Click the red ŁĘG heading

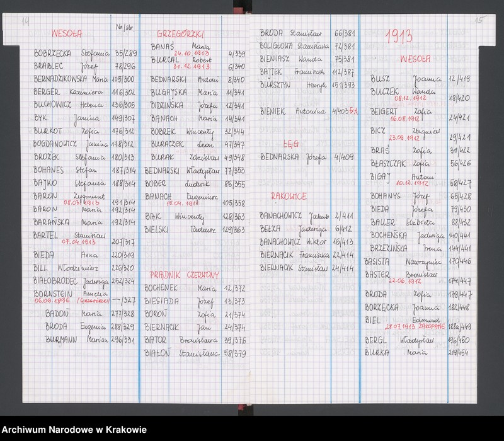pyautogui.click(x=291, y=144)
